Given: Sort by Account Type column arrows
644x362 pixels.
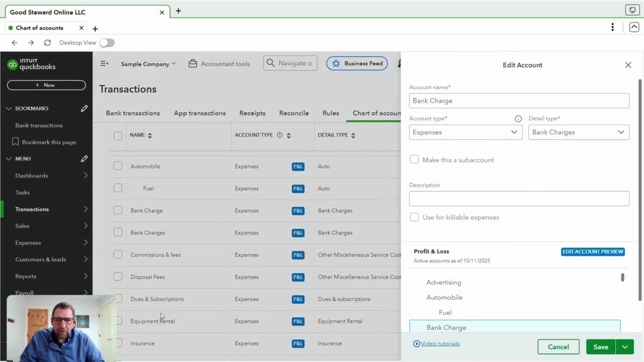Looking at the screenshot, I should [289, 135].
